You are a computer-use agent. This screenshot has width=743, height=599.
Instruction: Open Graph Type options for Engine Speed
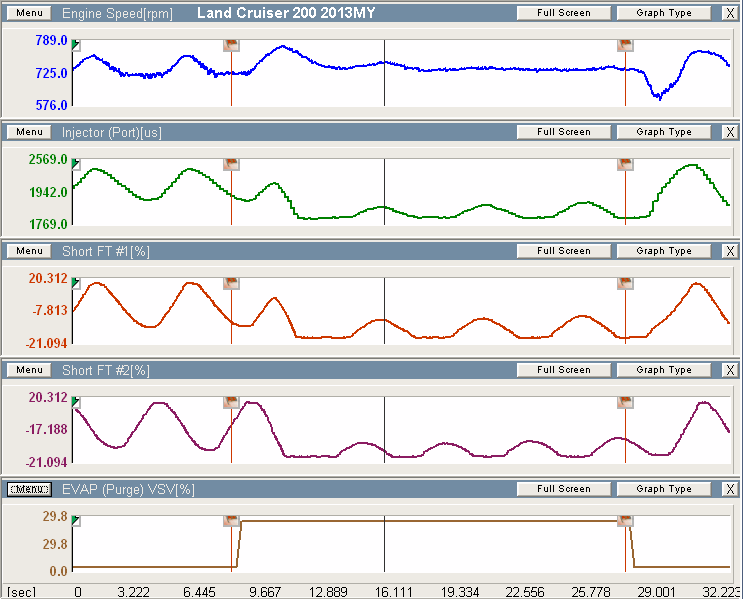click(663, 13)
